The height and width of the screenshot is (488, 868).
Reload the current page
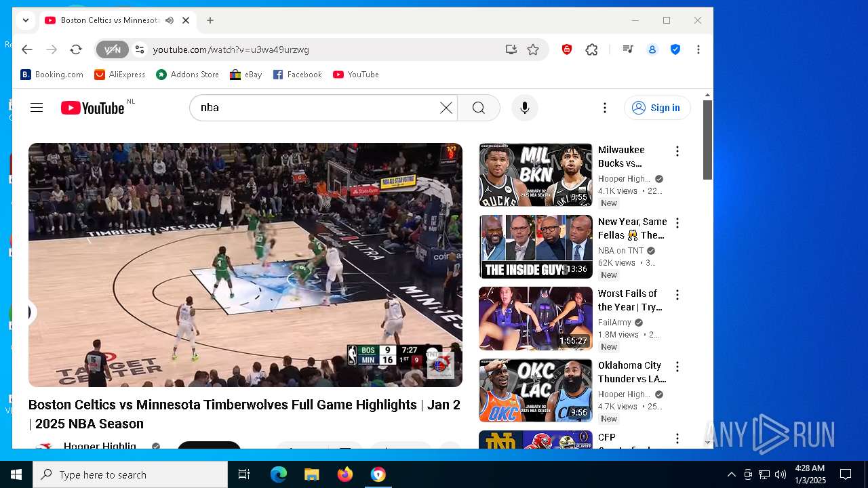pyautogui.click(x=76, y=49)
